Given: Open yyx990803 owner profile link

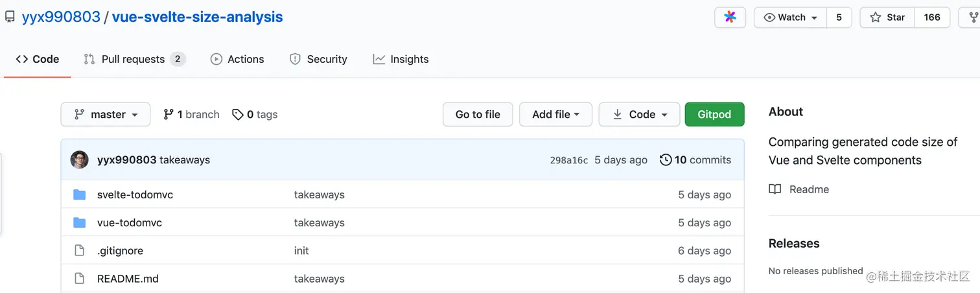Looking at the screenshot, I should point(61,17).
